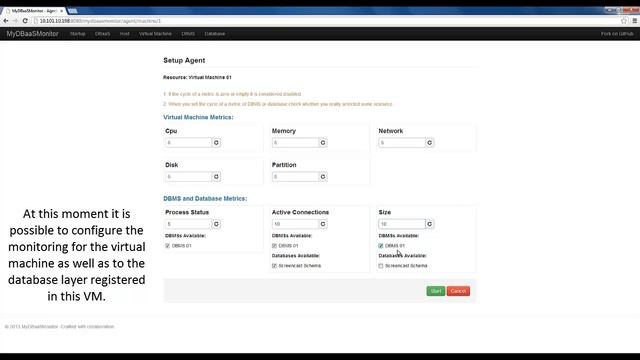The image size is (640, 360).
Task: Focus the Disk cycle input field
Action: [189, 177]
